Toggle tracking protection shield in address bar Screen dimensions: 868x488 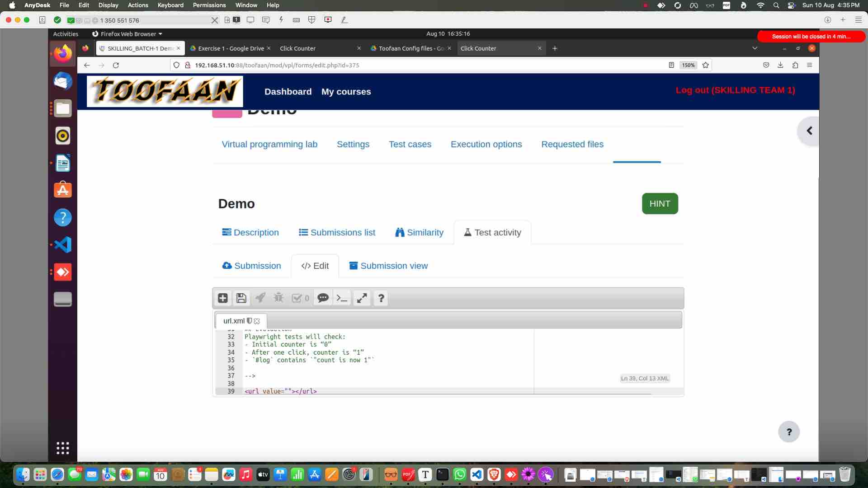pyautogui.click(x=176, y=65)
